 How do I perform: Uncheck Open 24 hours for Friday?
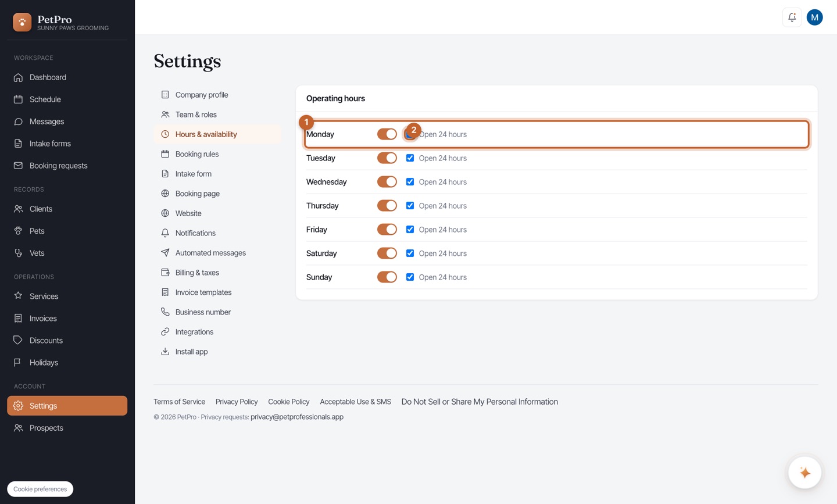point(410,230)
